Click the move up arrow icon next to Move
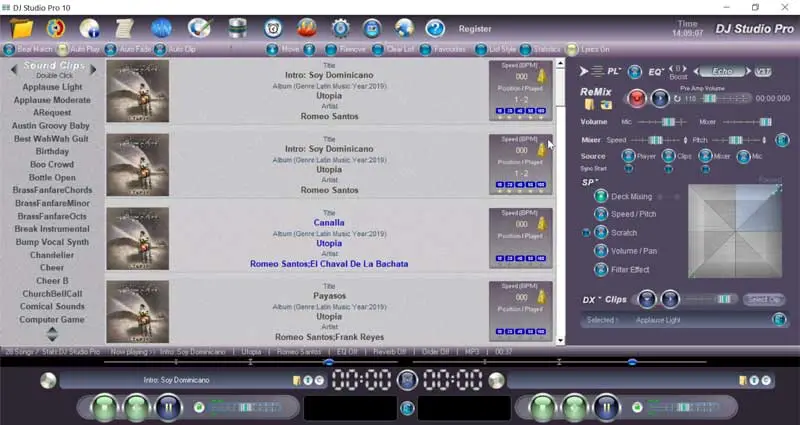 coord(309,49)
